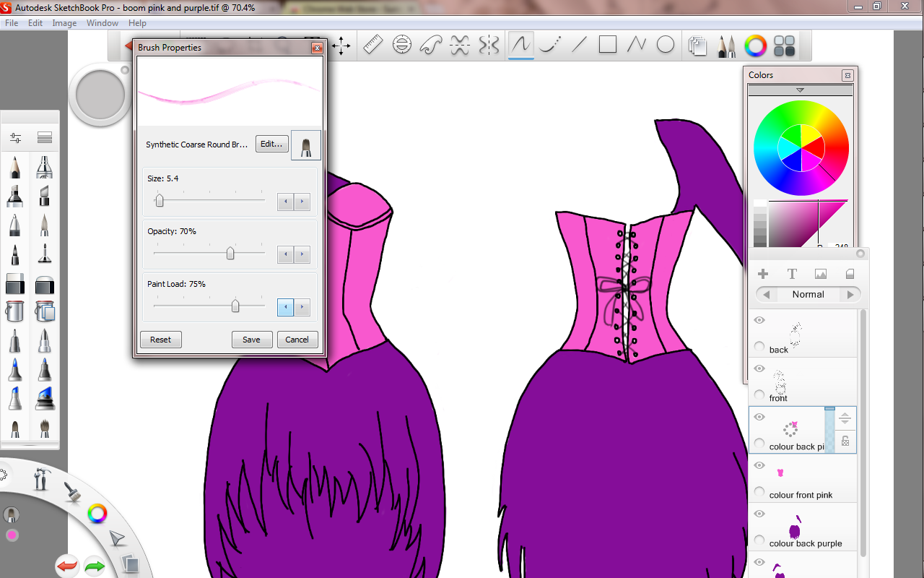Click the Opacity slider handle
Screen dimensions: 924x578
(230, 254)
